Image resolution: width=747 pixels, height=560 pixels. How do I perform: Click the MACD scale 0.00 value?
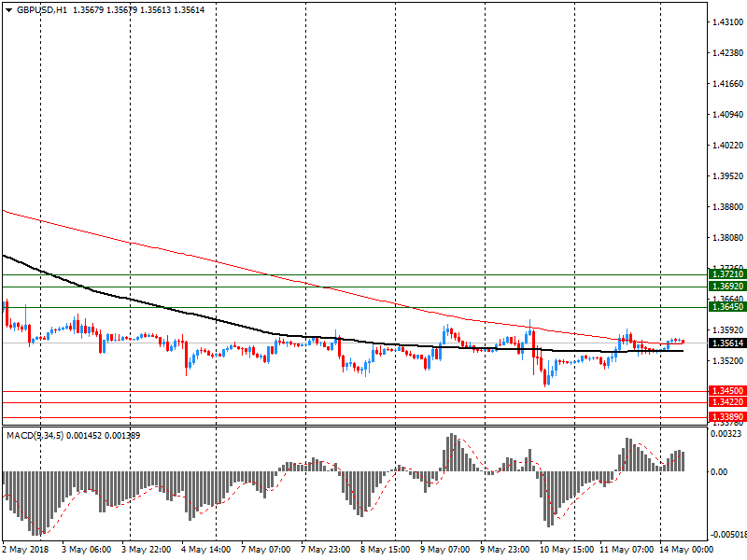click(x=721, y=472)
